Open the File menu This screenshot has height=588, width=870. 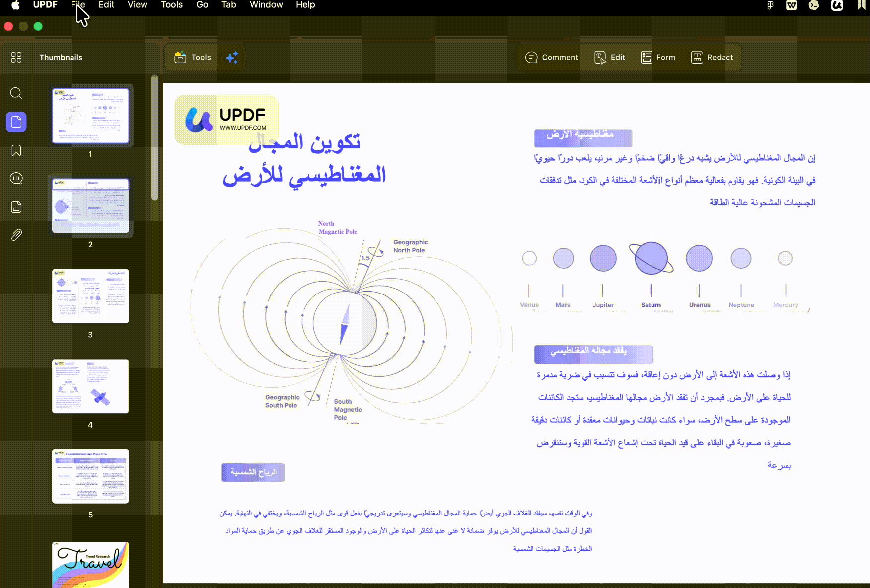tap(78, 5)
